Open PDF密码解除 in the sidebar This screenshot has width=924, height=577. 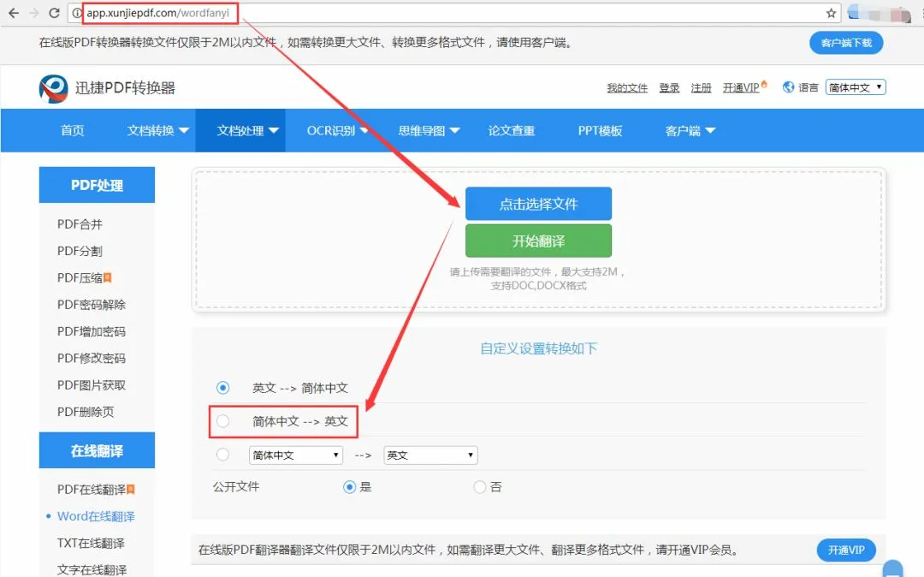click(x=92, y=305)
